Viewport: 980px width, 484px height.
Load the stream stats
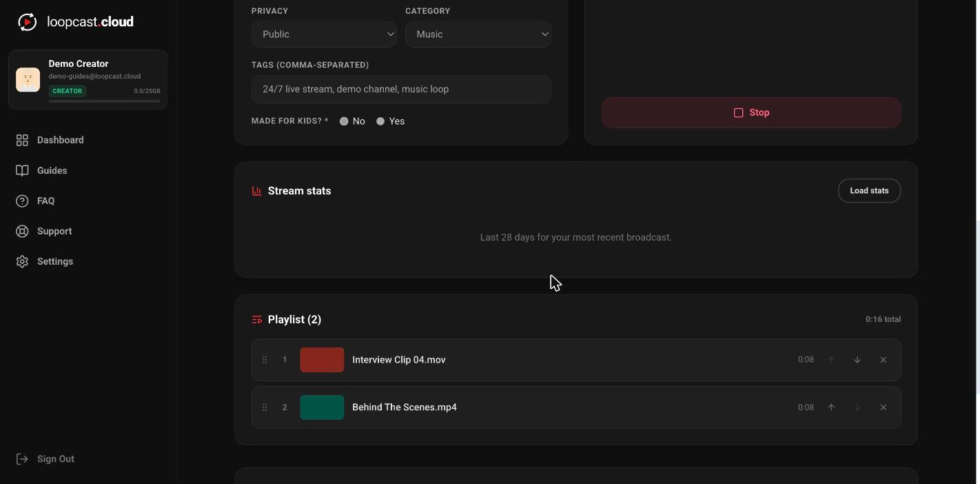[x=869, y=191]
